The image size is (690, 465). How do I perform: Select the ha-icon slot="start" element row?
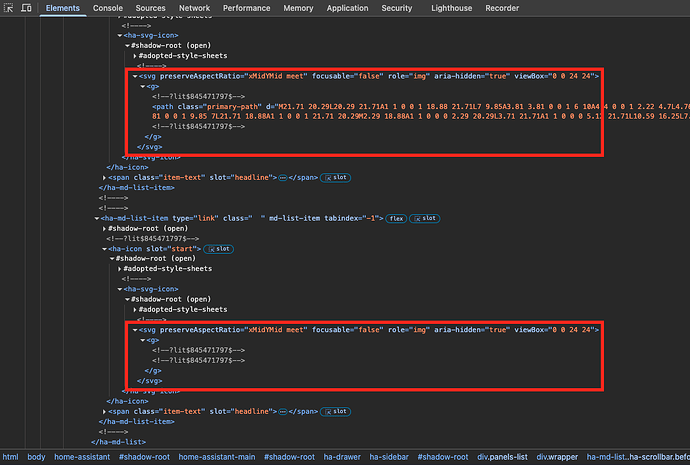coord(154,249)
